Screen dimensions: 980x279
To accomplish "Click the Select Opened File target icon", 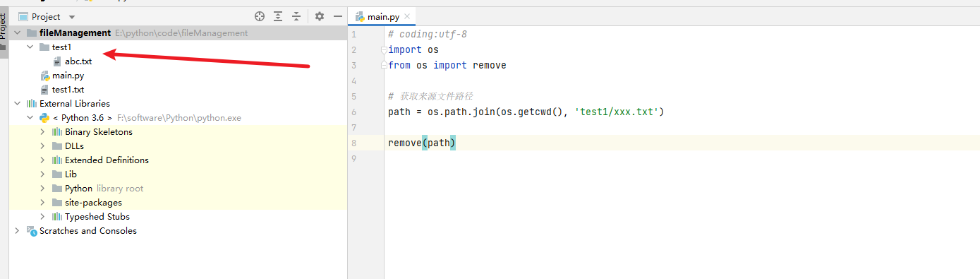I will click(x=260, y=16).
